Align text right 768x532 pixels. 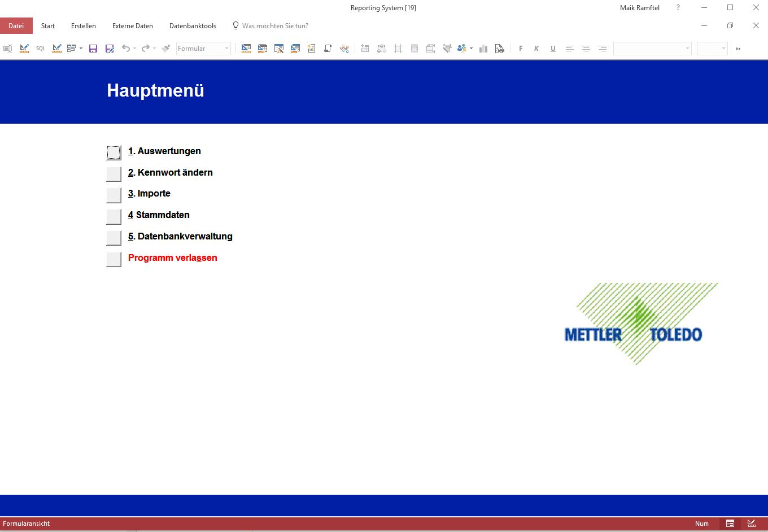[x=603, y=49]
